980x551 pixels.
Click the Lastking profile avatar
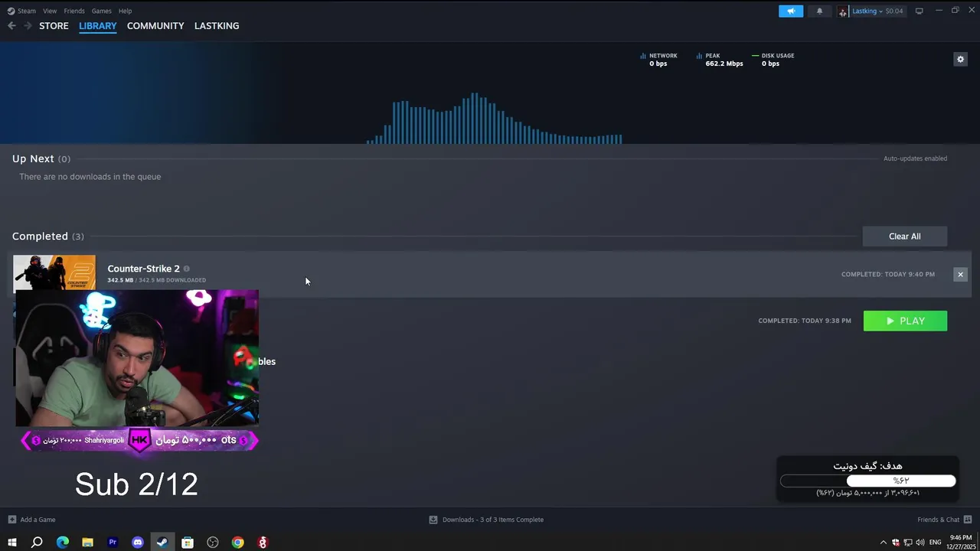pyautogui.click(x=843, y=11)
